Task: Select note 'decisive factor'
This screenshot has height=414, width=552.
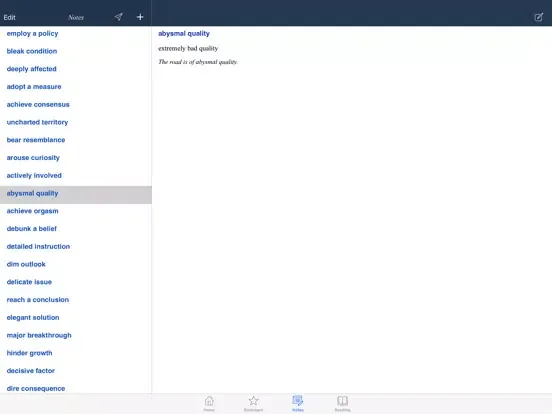Action: [76, 371]
